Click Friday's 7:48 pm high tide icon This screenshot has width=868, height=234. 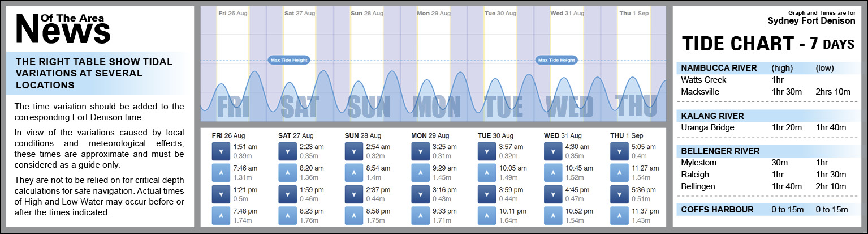(x=220, y=215)
